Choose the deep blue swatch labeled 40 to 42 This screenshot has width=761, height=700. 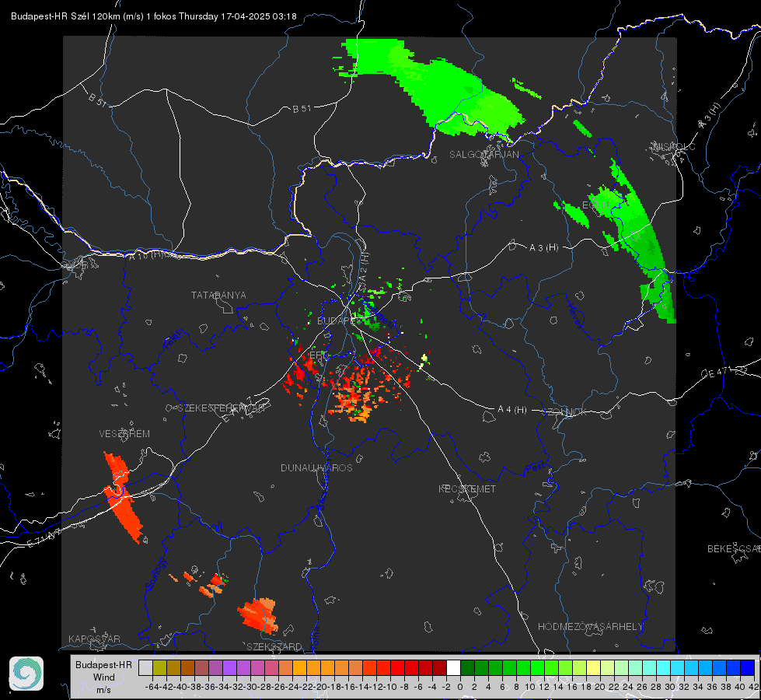748,667
